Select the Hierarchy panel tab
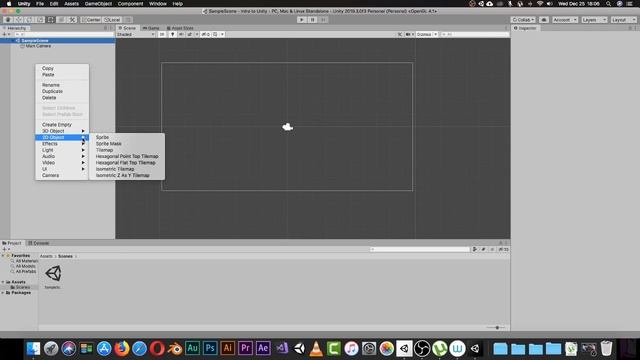The image size is (640, 360). [14, 28]
